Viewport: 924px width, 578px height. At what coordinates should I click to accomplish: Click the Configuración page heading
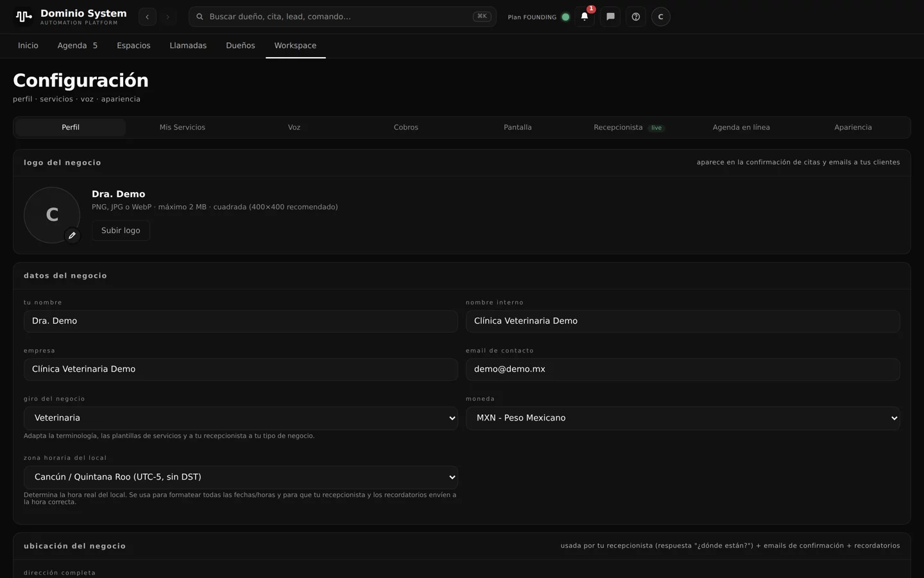click(81, 80)
